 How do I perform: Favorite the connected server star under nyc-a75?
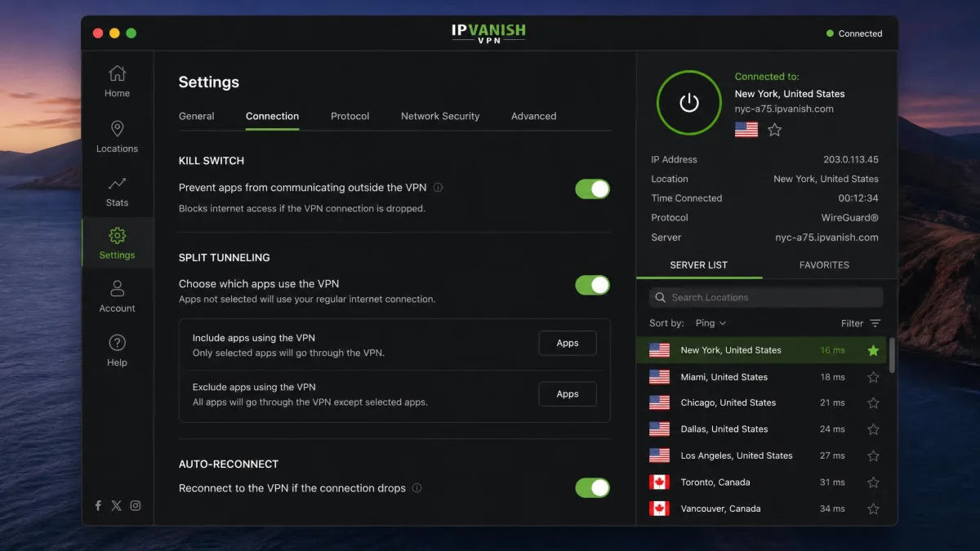[x=775, y=130]
